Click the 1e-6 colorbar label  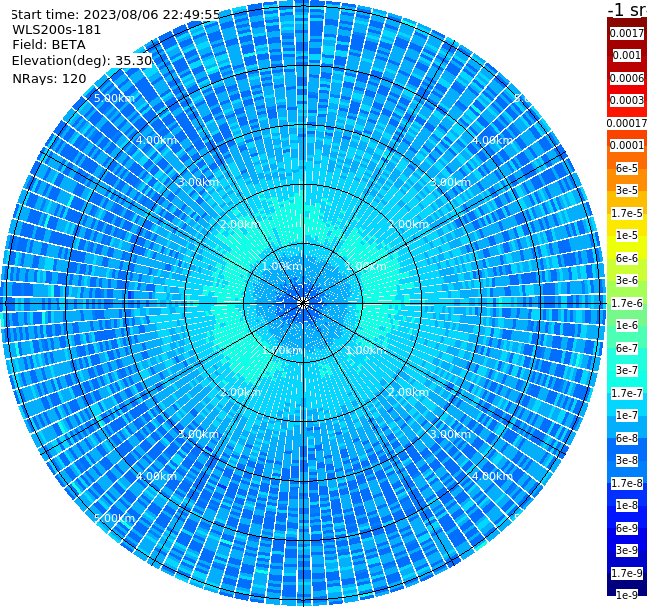[x=627, y=325]
